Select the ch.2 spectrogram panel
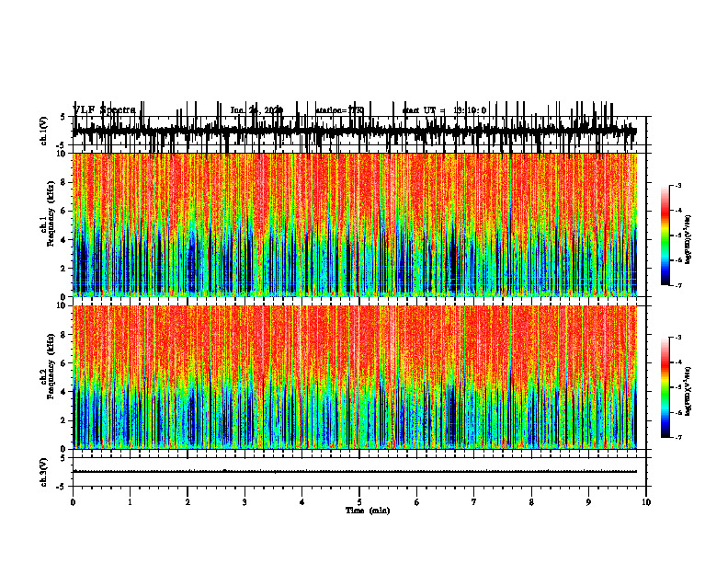This screenshot has height=563, width=728. point(355,377)
